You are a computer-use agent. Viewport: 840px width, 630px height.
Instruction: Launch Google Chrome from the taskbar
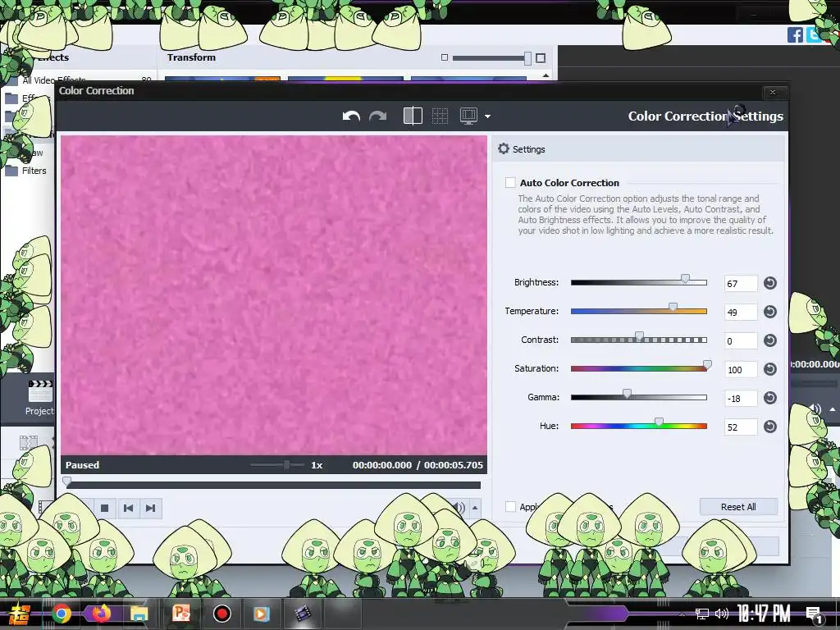(x=62, y=614)
